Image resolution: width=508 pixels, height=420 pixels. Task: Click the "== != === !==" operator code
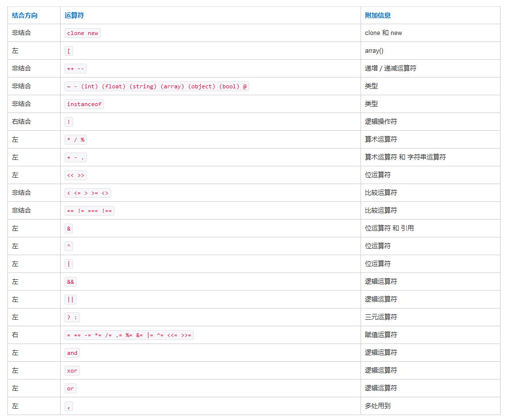point(89,211)
